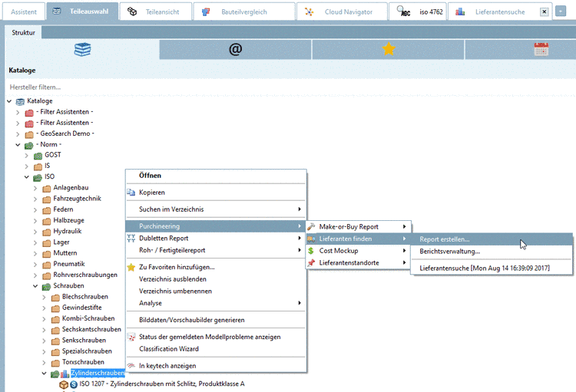Viewport: 576px width, 392px height.
Task: Open the Purchineering submenu
Action: (x=216, y=226)
